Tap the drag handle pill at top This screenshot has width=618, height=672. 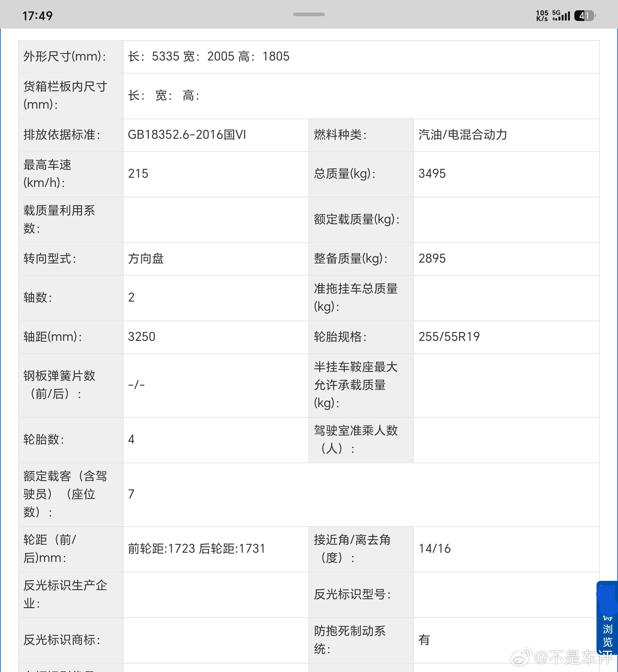tap(309, 14)
